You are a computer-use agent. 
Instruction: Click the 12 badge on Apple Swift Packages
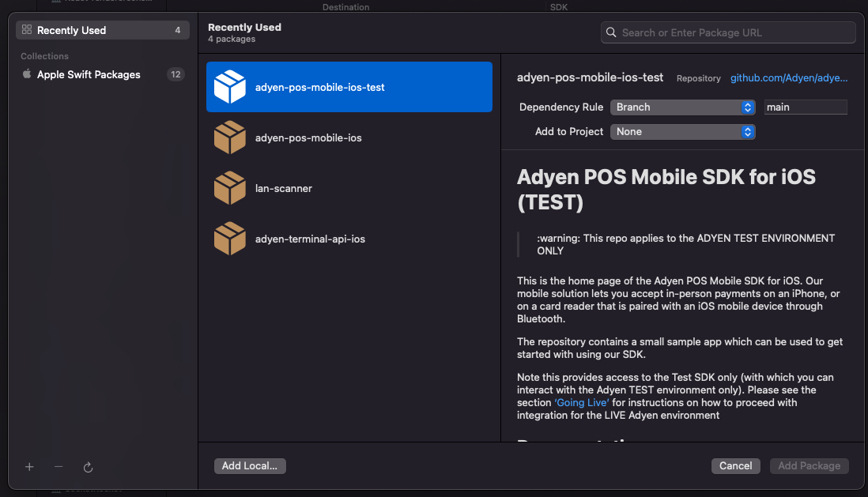point(175,74)
